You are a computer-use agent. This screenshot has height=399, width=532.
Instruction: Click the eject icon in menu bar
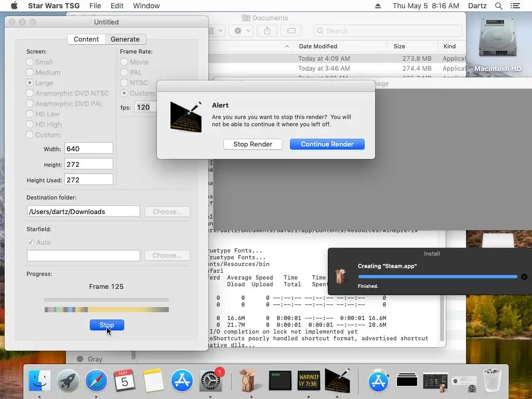[378, 6]
